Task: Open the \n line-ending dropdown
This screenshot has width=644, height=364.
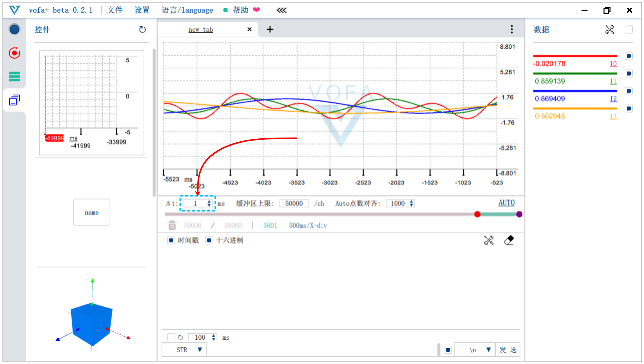Action: click(x=475, y=350)
